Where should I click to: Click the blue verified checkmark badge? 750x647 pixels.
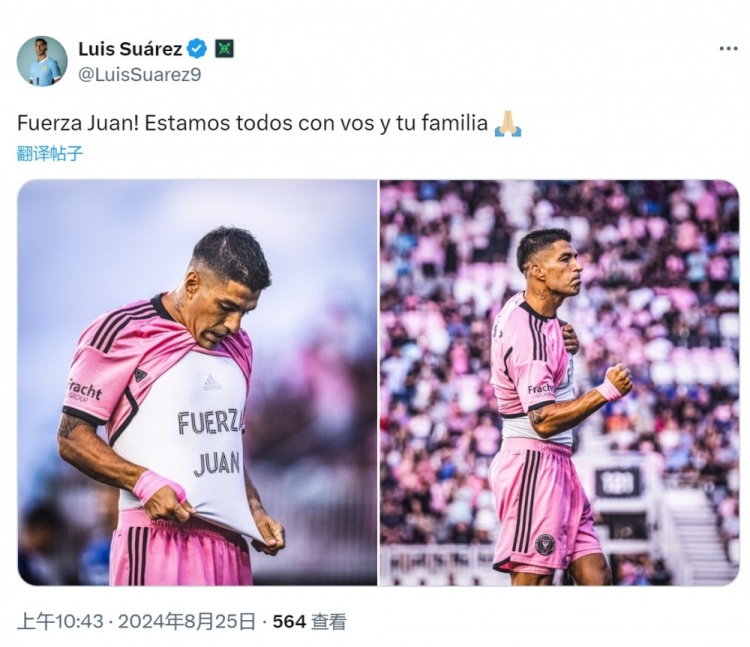(197, 49)
